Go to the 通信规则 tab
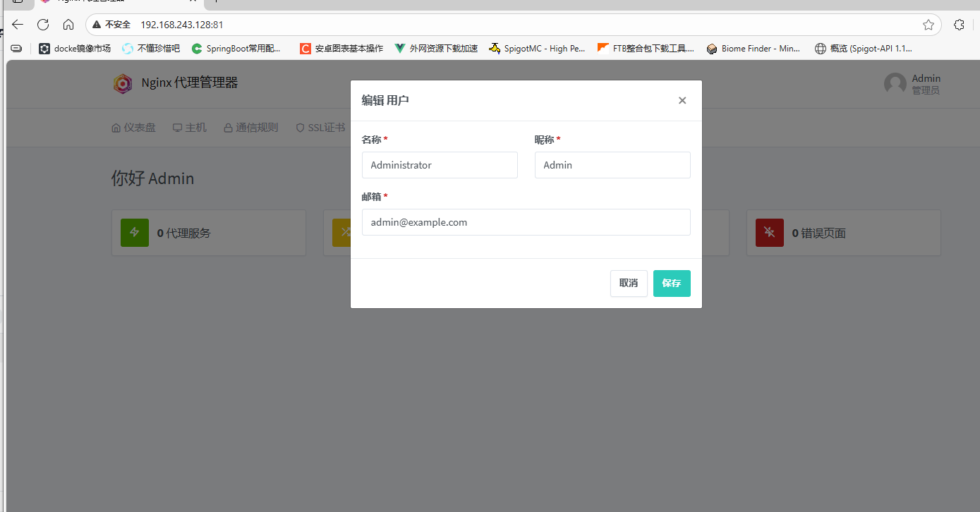This screenshot has width=980, height=512. pyautogui.click(x=250, y=128)
